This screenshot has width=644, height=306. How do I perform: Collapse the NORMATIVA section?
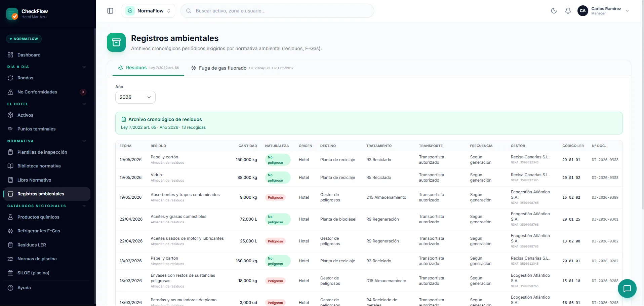[84, 141]
